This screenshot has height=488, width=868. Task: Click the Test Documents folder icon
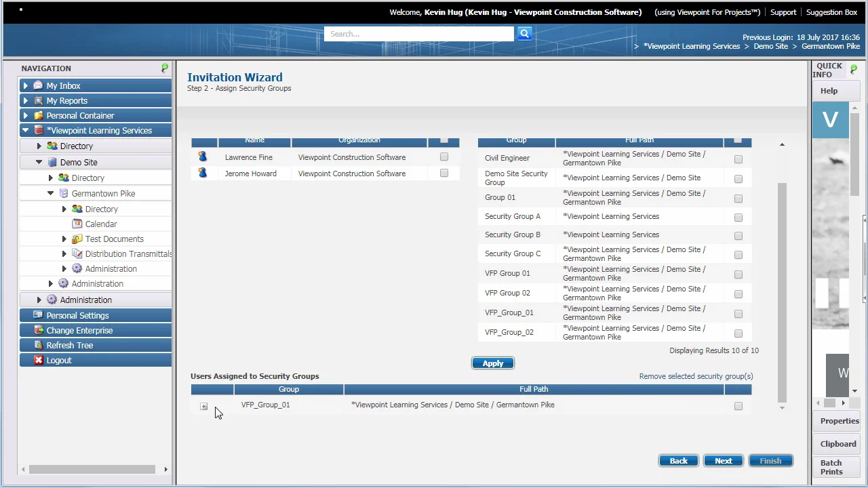77,239
